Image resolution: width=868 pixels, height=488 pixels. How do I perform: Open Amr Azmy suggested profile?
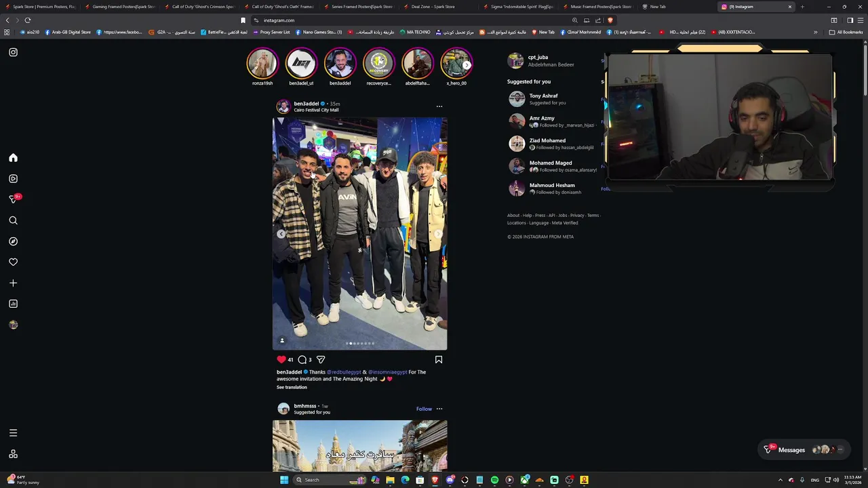542,118
